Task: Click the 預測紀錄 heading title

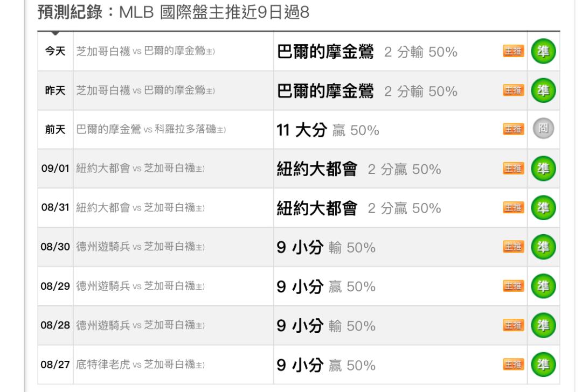Action: click(70, 12)
